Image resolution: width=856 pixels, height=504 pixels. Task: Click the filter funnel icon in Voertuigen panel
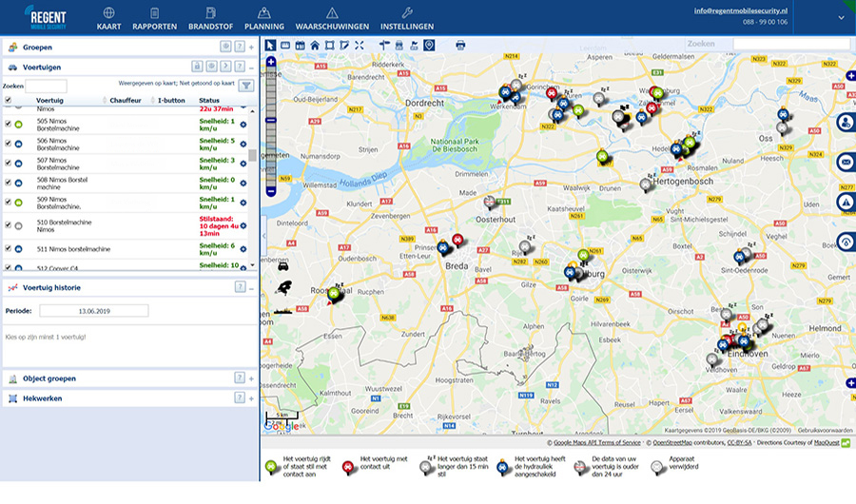246,86
